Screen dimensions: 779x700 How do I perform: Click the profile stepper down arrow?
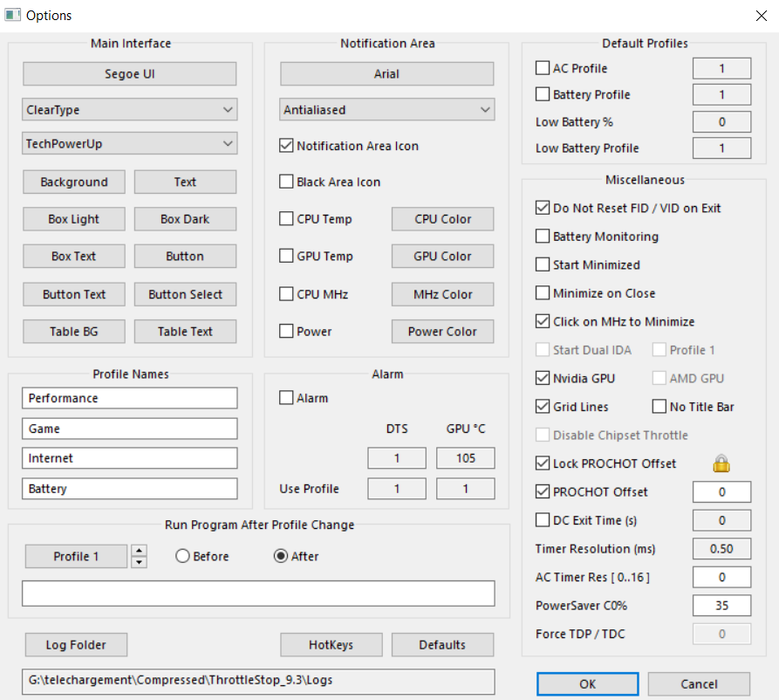(x=139, y=562)
